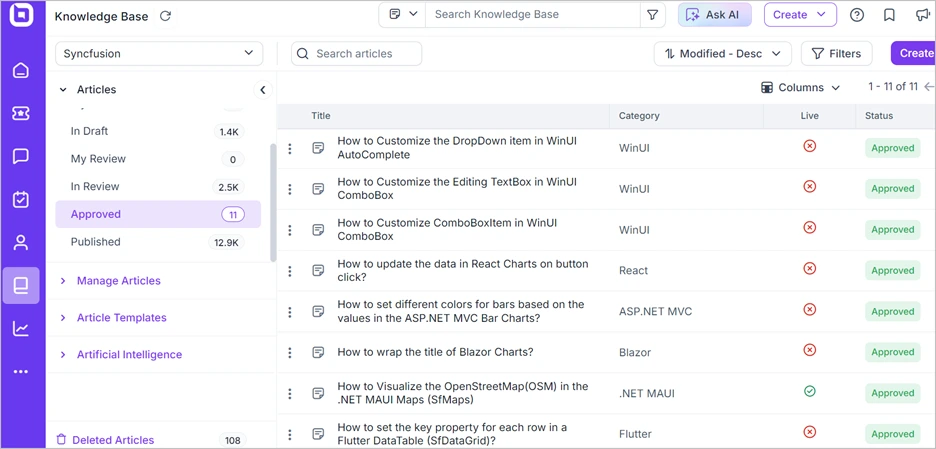936x449 pixels.
Task: Show more modules via sidebar ellipsis
Action: [21, 371]
